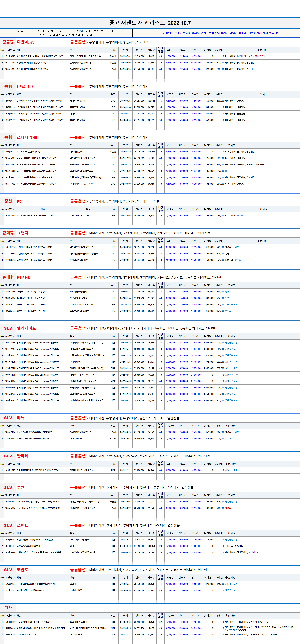Select the '쏘나타 DN8' section heading

coord(27,138)
